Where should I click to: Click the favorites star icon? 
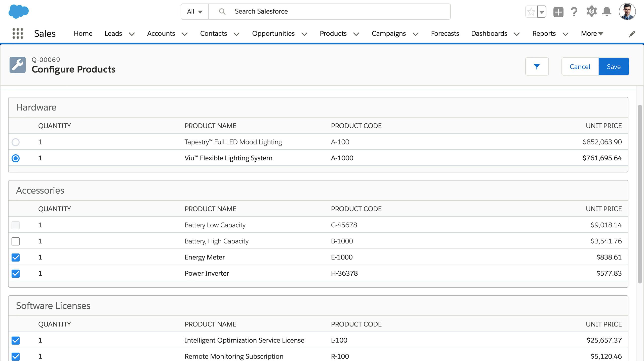pyautogui.click(x=531, y=12)
